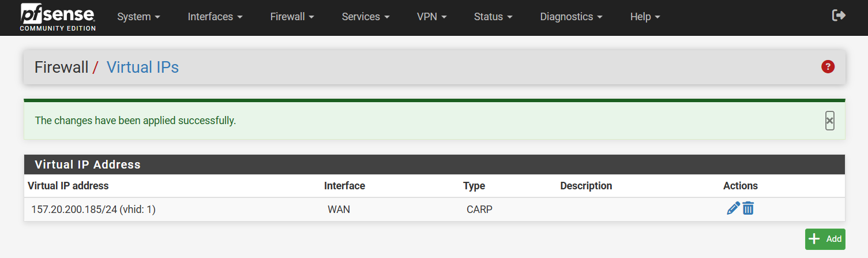Click the pfSense Community Edition logo

[58, 17]
